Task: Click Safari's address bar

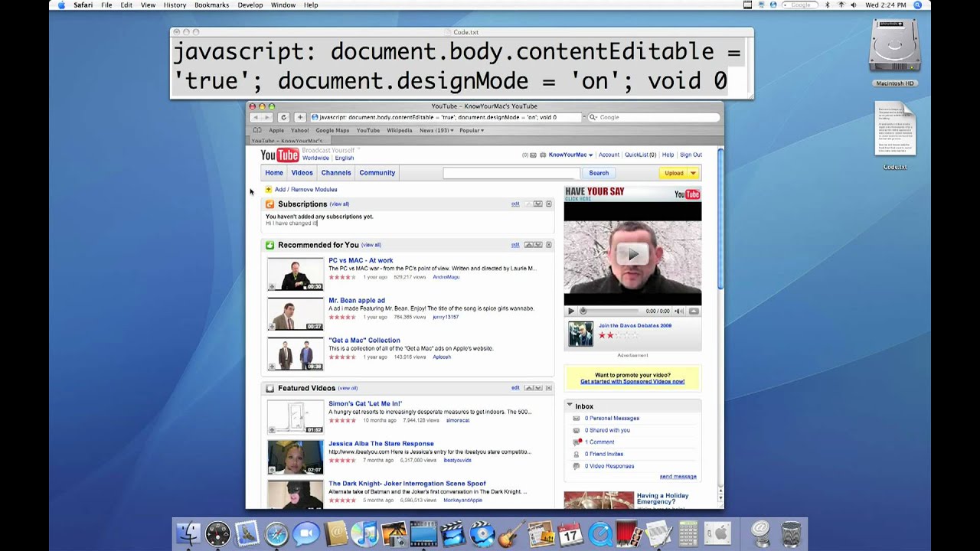Action: 446,117
